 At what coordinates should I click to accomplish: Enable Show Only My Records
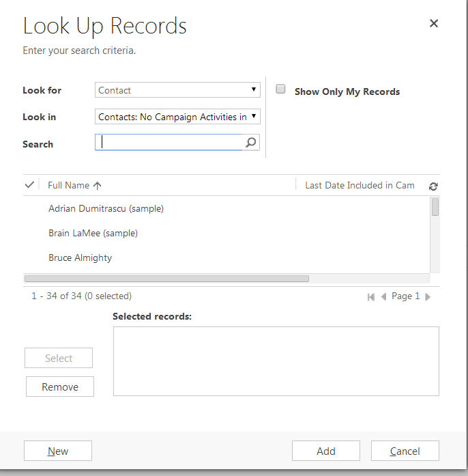coord(280,89)
